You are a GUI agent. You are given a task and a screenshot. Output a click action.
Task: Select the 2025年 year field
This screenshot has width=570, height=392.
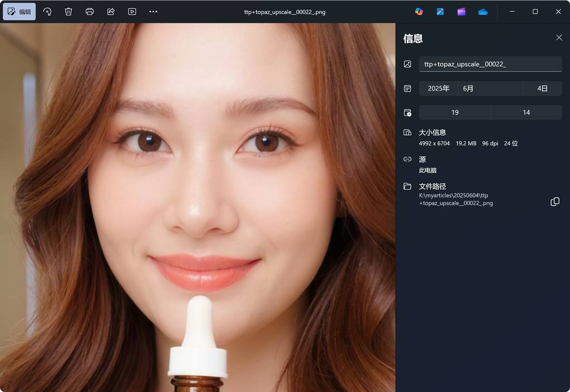point(439,88)
